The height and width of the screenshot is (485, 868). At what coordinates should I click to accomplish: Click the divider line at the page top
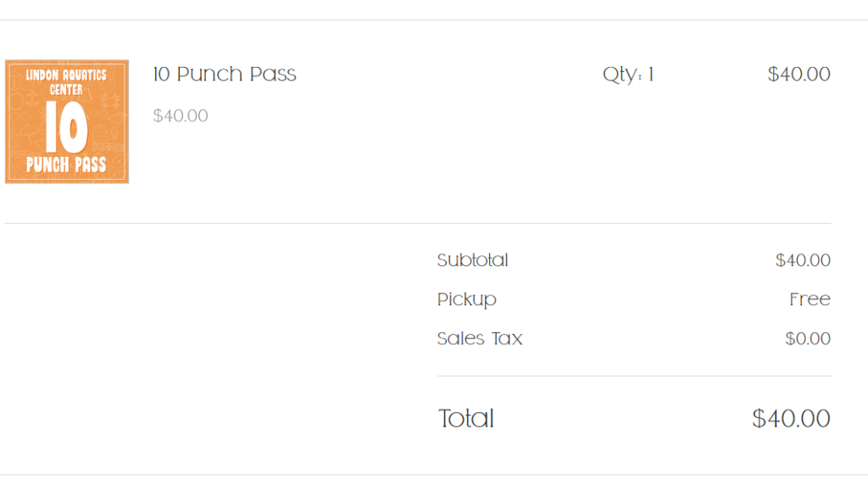pos(434,20)
